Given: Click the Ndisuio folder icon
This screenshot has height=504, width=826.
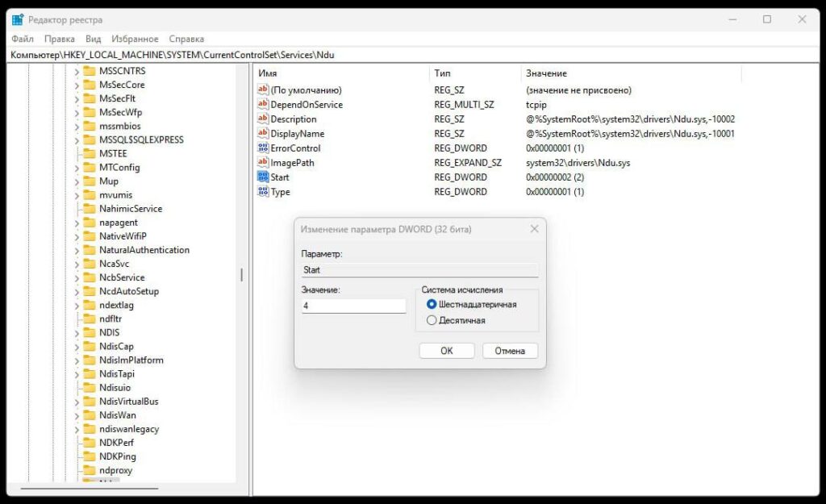Looking at the screenshot, I should pos(90,388).
